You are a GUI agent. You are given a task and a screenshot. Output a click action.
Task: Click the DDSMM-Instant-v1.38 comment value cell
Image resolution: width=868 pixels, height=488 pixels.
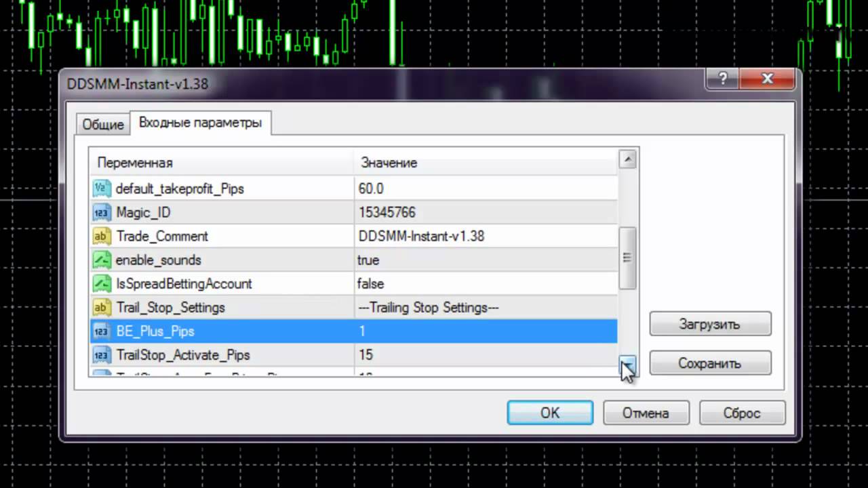click(486, 236)
